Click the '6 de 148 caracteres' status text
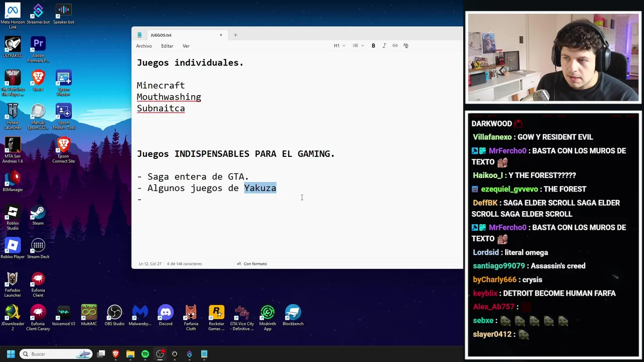644x362 pixels. click(x=184, y=263)
